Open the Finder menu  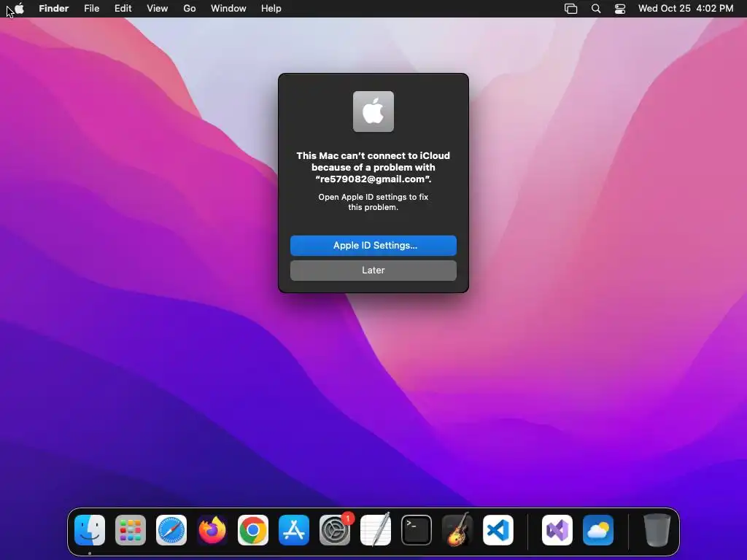54,9
